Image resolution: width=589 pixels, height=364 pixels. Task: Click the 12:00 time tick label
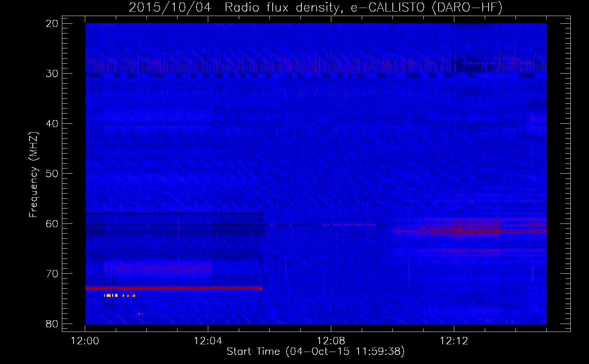tap(85, 341)
